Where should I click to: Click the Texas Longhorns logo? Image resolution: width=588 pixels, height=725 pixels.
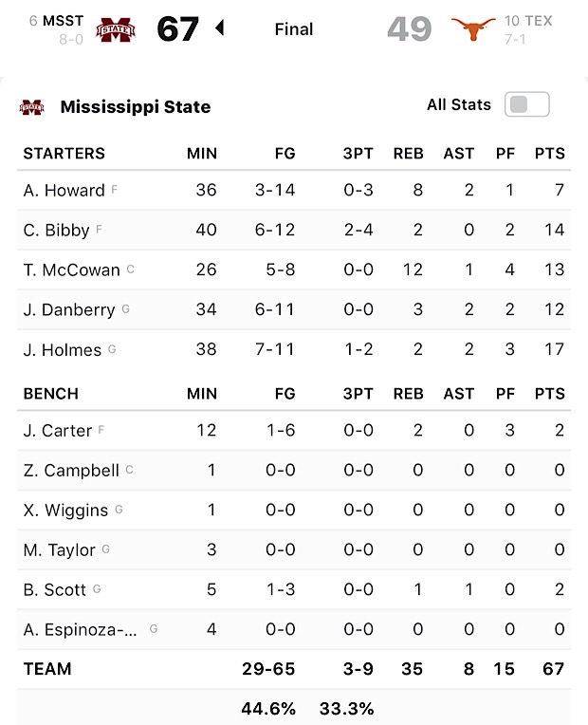pos(473,28)
